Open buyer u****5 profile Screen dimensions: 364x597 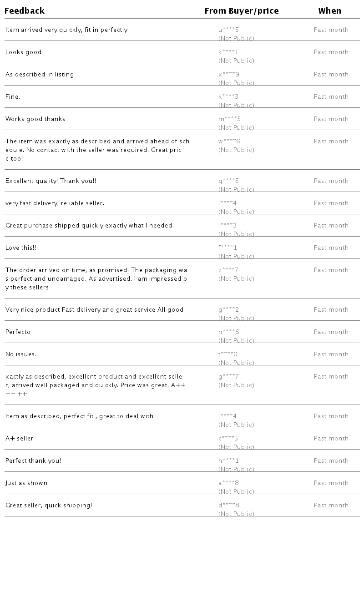[228, 30]
